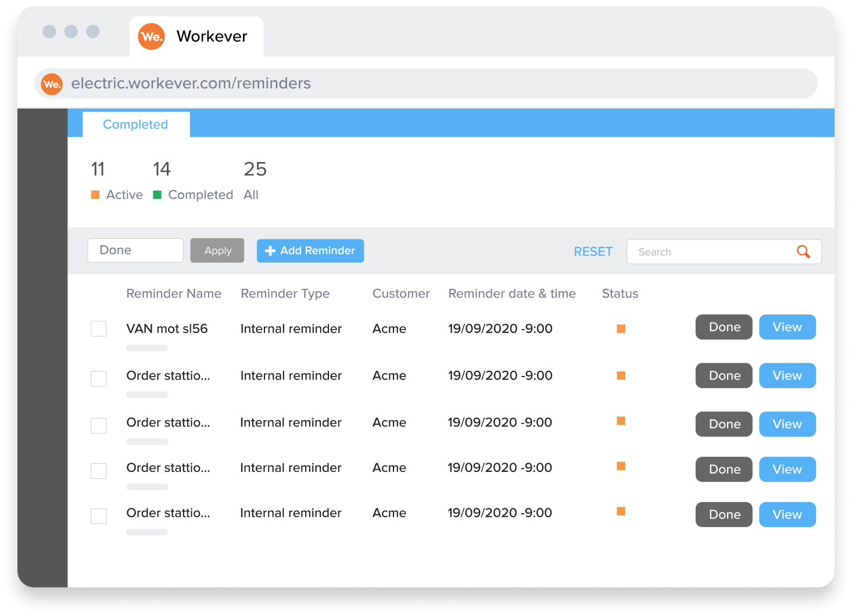
Task: Click the orange Active legend square
Action: tap(95, 195)
